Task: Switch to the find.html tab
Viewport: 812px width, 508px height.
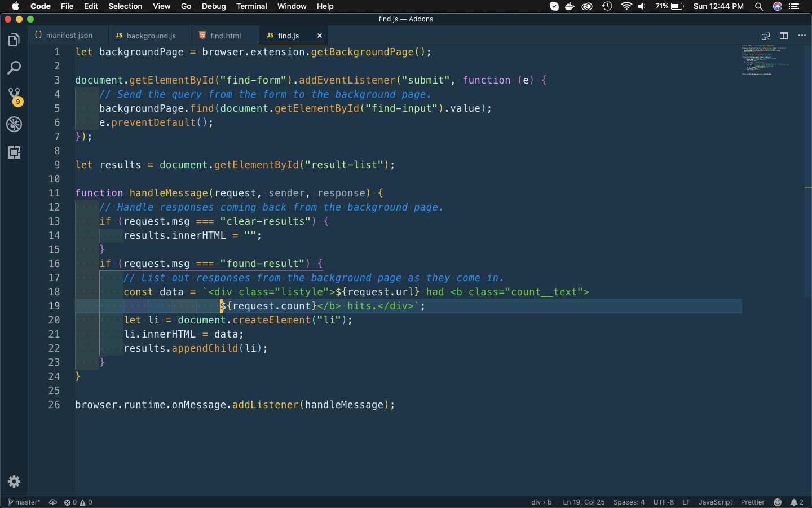Action: point(225,35)
